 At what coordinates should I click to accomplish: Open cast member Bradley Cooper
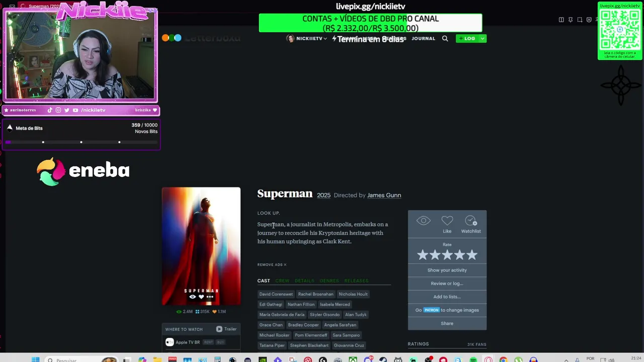(303, 325)
